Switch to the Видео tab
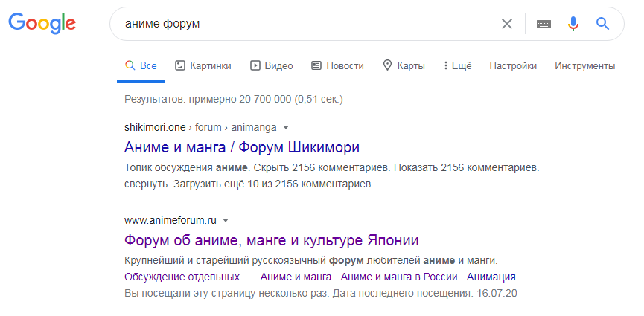Image resolution: width=644 pixels, height=316 pixels. point(272,65)
